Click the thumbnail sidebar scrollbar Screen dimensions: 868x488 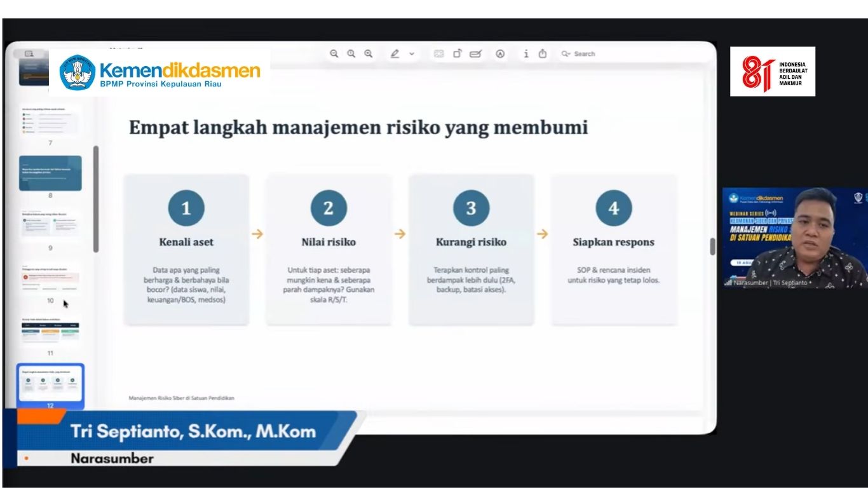tap(96, 199)
